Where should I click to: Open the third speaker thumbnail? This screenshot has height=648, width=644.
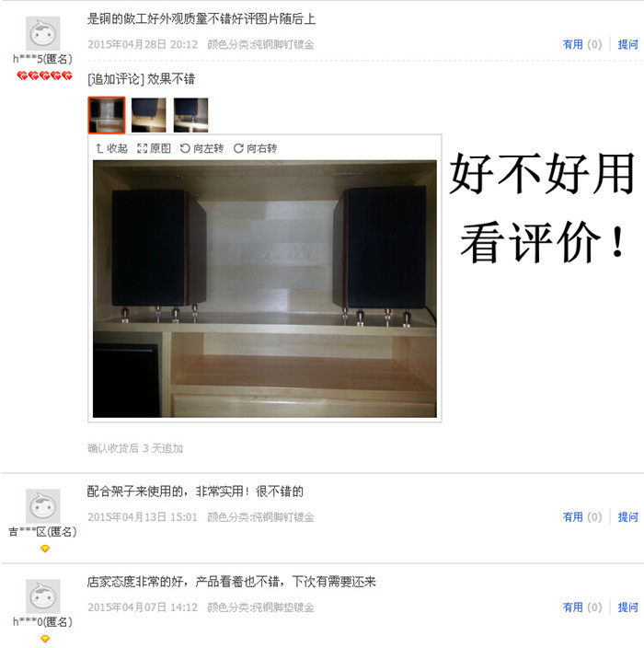click(x=190, y=115)
